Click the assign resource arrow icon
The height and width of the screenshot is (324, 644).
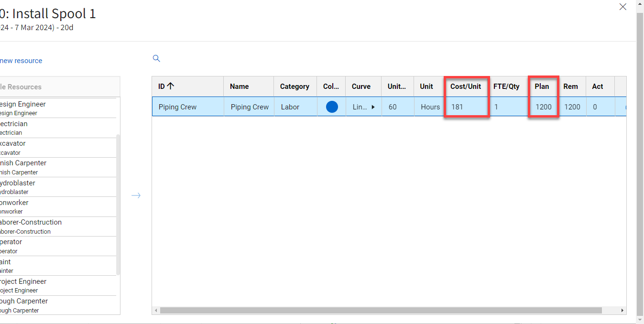click(136, 195)
